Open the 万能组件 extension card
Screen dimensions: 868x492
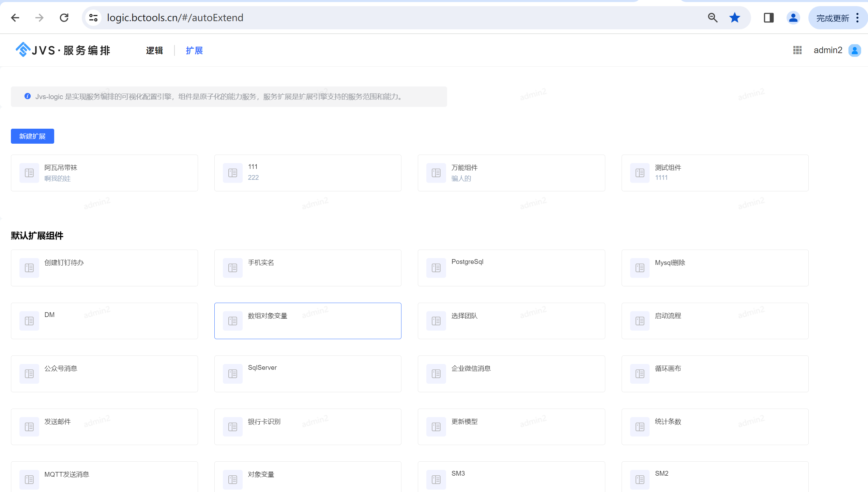(x=511, y=173)
